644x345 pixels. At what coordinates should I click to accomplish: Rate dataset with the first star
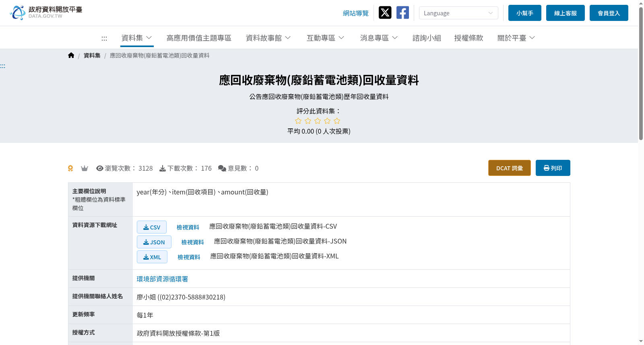pyautogui.click(x=298, y=121)
